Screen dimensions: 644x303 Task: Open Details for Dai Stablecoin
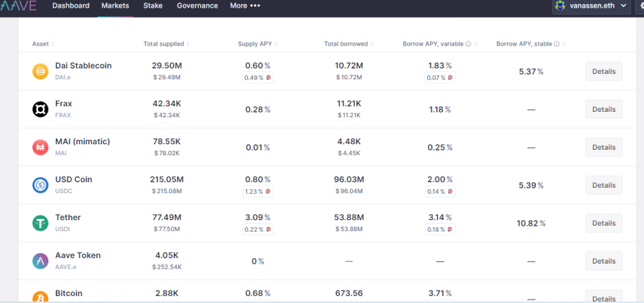tap(603, 71)
